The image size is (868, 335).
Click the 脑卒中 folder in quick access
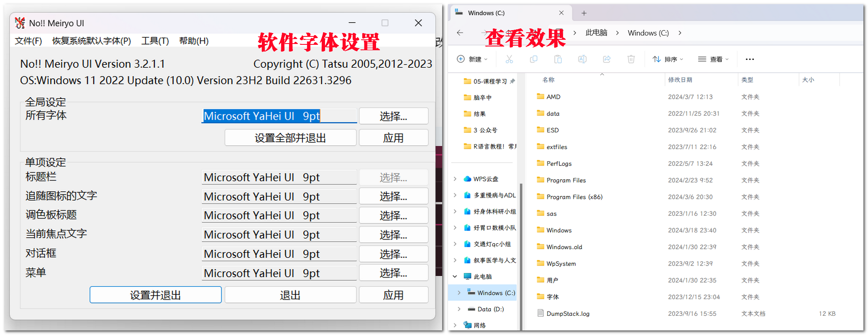(x=478, y=97)
